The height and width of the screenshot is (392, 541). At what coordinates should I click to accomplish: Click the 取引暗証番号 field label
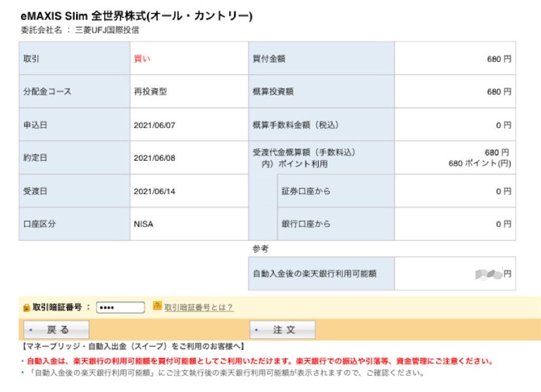pyautogui.click(x=57, y=307)
